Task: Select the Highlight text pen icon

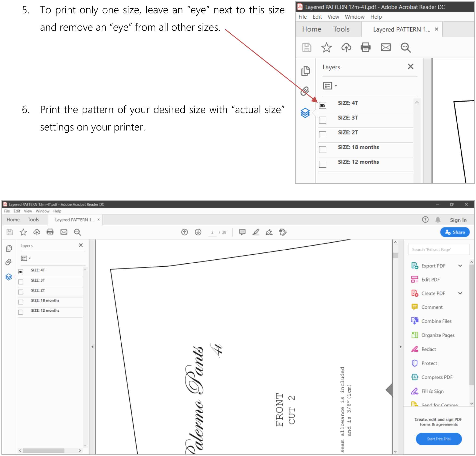Action: 256,232
